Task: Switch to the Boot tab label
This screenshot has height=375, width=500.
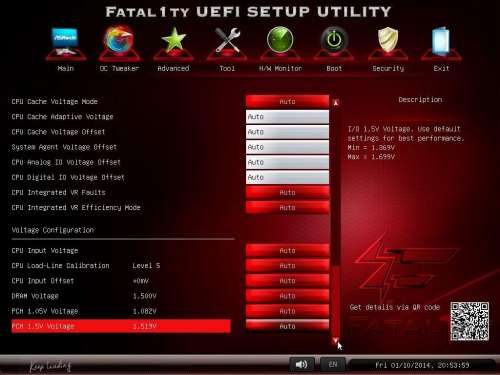Action: (x=334, y=68)
